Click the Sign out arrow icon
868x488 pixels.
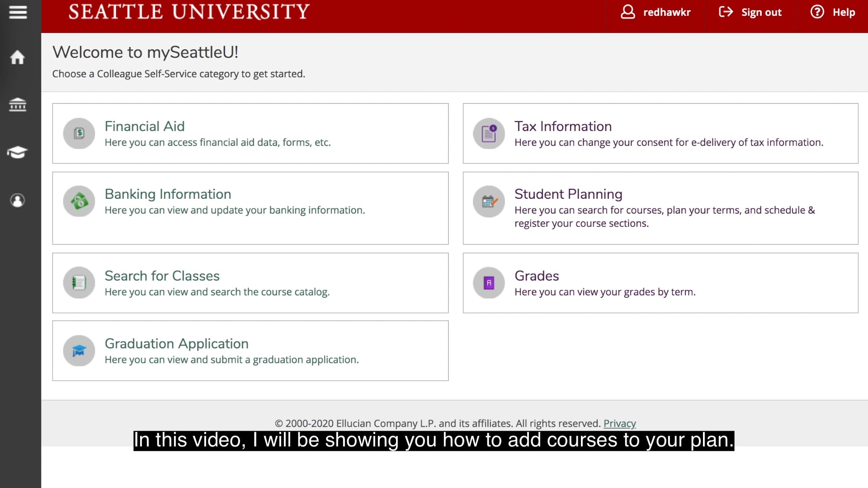(x=726, y=12)
